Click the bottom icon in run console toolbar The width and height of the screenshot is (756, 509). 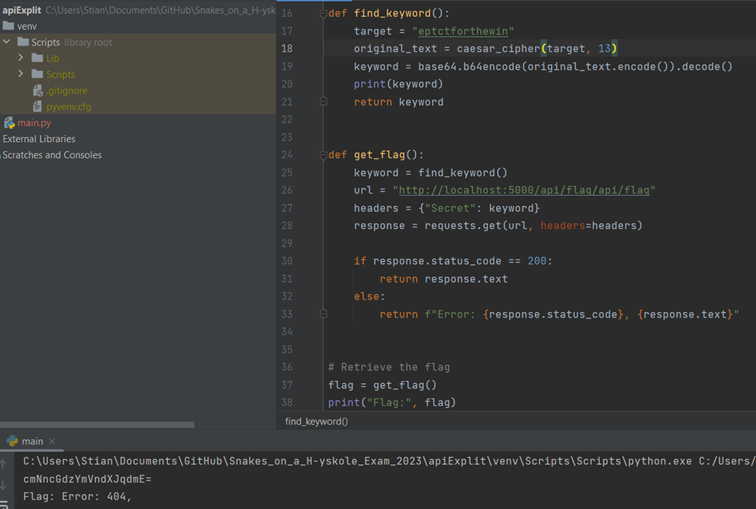point(4,505)
